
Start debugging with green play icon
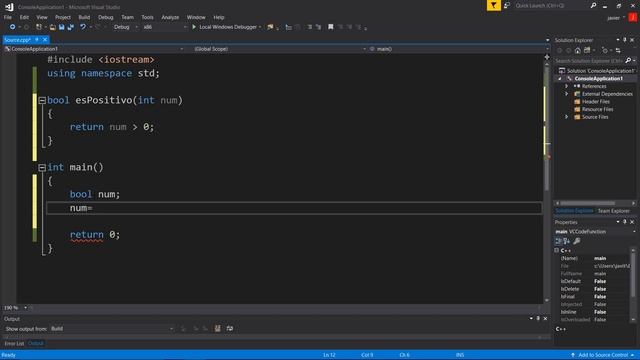[x=194, y=27]
